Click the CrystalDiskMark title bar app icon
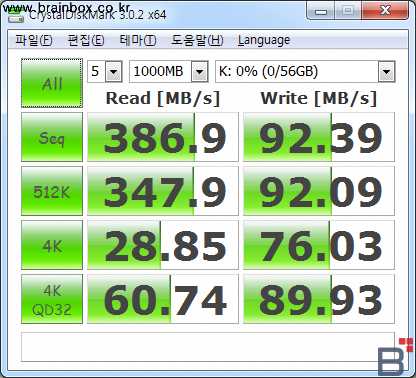 pyautogui.click(x=15, y=15)
